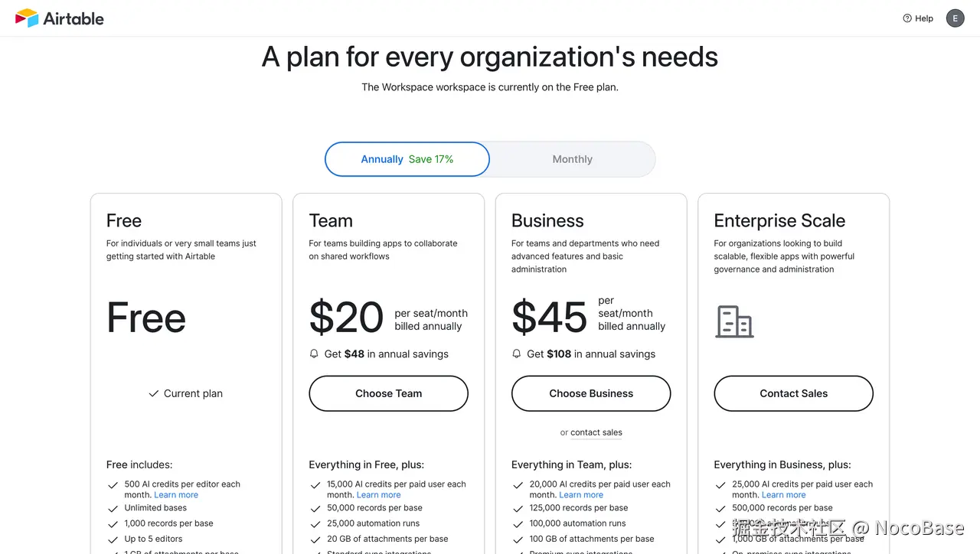
Task: Switch billing to Monthly
Action: pos(572,158)
